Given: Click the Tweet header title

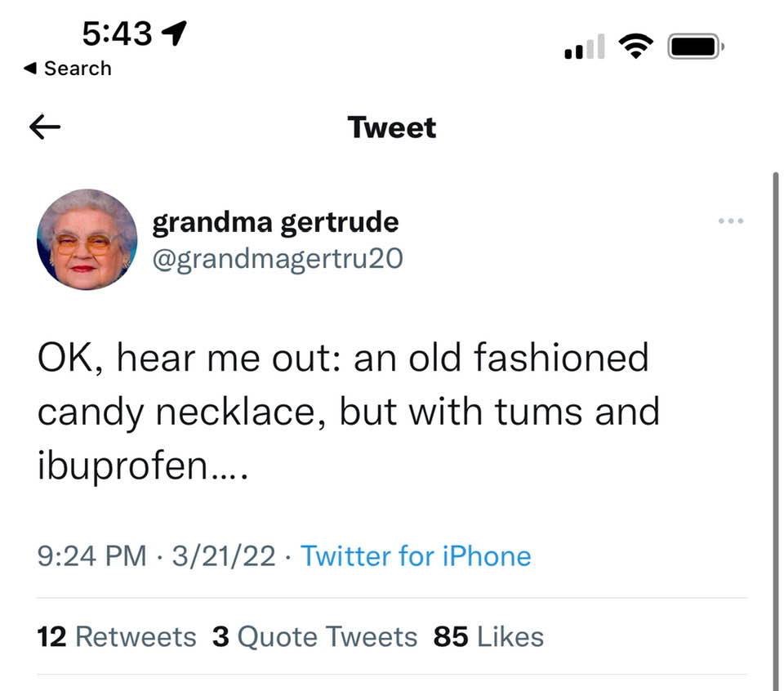Looking at the screenshot, I should 391,127.
